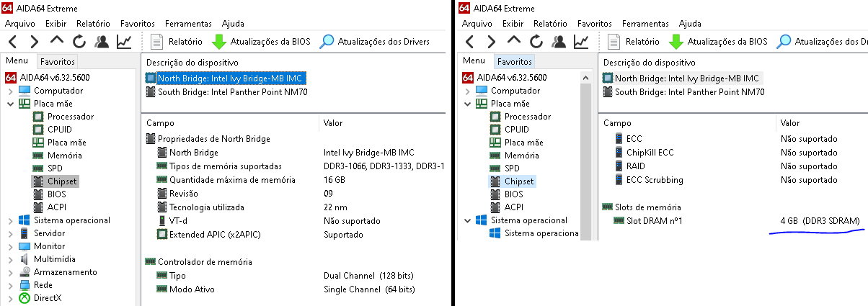The width and height of the screenshot is (868, 306).
Task: Expand Computador node in left window tree
Action: pos(10,91)
